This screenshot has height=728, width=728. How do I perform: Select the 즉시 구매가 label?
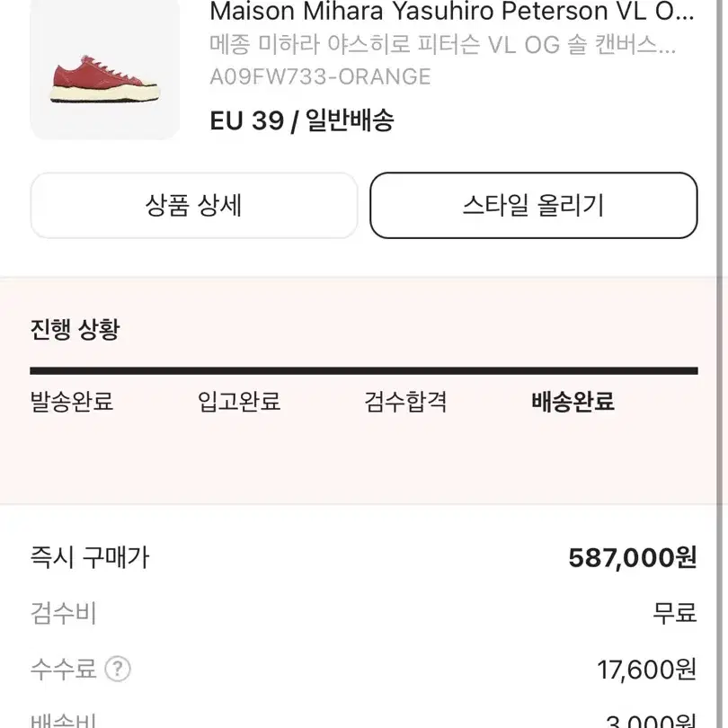point(90,557)
